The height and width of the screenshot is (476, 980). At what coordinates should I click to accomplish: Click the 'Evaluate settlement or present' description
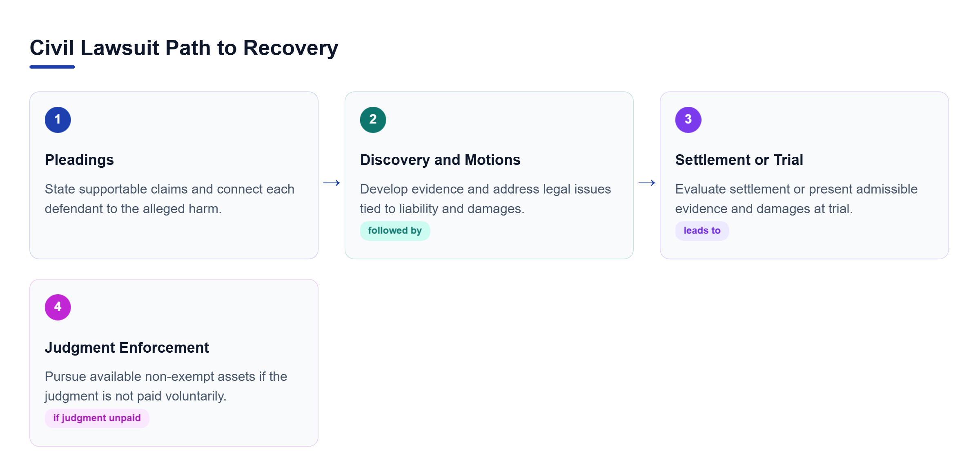point(796,199)
